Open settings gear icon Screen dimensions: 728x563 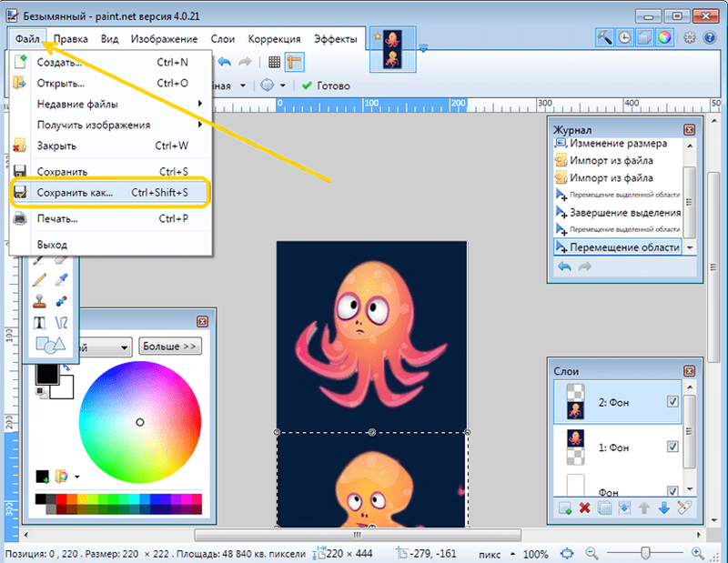point(690,37)
